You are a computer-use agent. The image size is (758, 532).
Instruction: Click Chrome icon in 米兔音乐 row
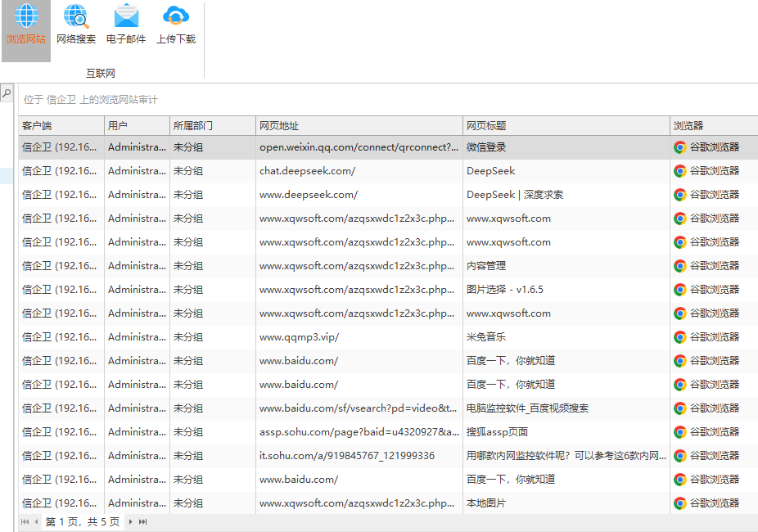[x=679, y=336]
